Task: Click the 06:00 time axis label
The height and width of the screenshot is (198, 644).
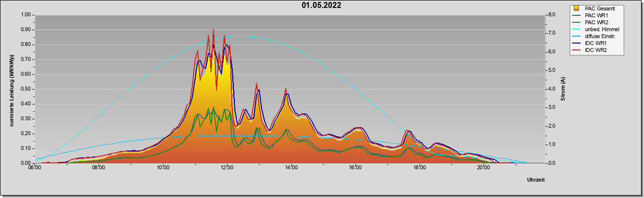Action: pyautogui.click(x=34, y=168)
